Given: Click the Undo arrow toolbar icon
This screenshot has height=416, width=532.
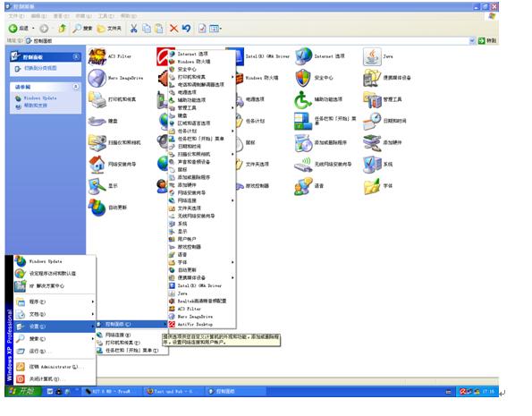Looking at the screenshot, I should click(186, 29).
